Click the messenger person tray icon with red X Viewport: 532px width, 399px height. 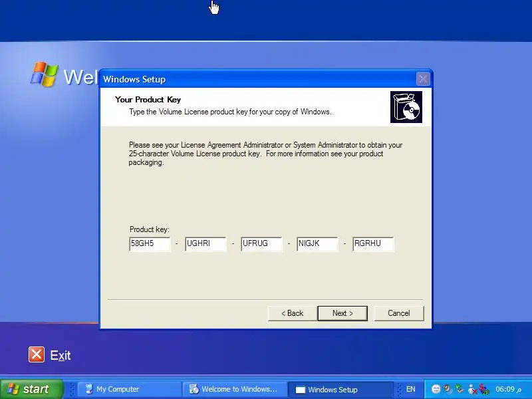coord(472,389)
